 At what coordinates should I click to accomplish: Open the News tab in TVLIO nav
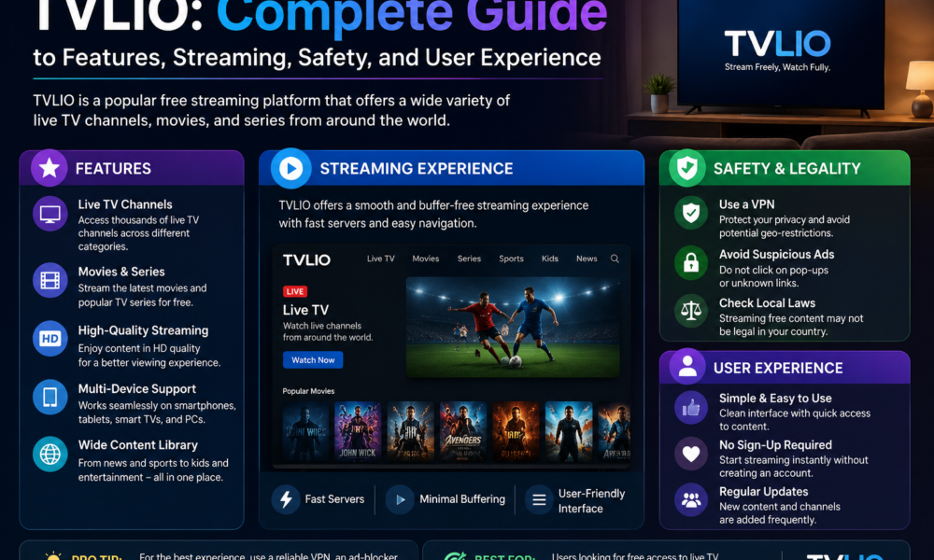587,259
